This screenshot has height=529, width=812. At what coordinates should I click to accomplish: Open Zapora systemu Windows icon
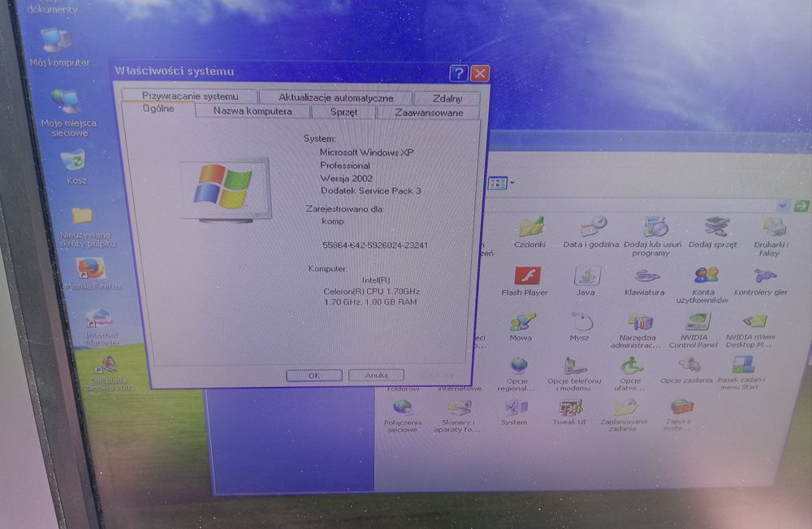point(678,416)
